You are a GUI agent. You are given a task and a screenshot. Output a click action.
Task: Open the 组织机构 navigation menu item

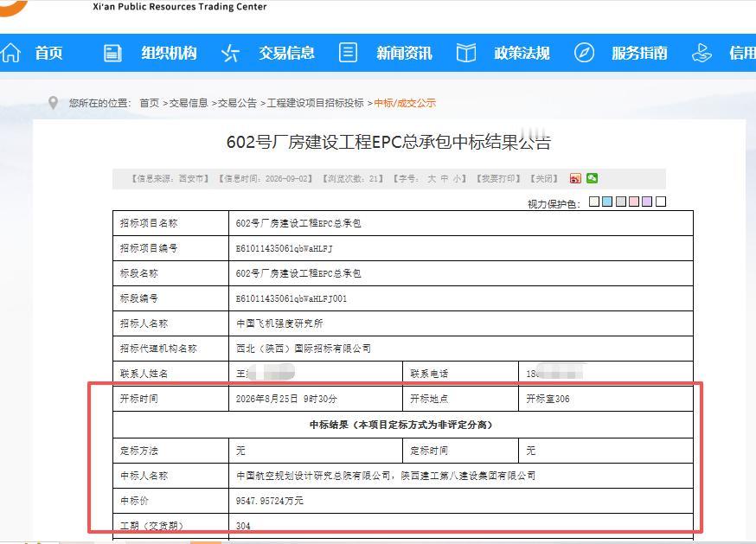click(169, 53)
